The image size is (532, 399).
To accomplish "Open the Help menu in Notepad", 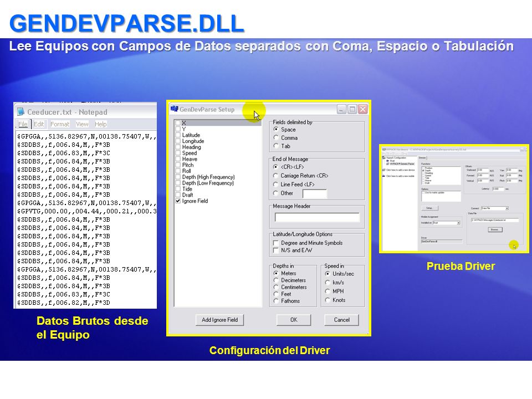I will coord(100,124).
